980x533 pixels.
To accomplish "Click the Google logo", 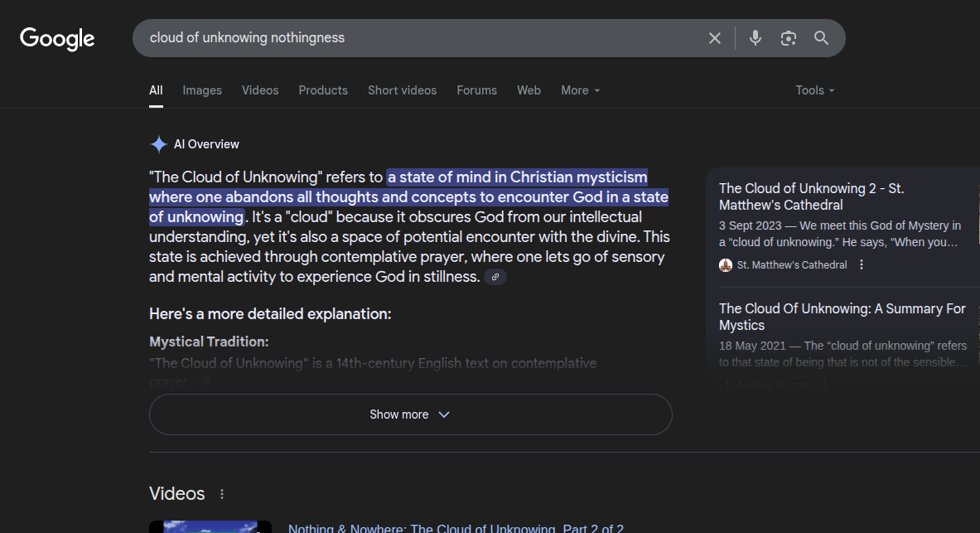I will pos(57,39).
